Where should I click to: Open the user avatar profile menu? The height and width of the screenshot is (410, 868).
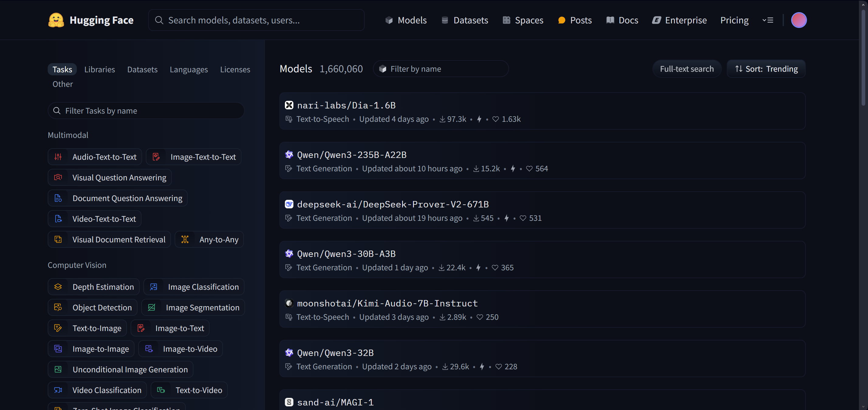[x=798, y=20]
